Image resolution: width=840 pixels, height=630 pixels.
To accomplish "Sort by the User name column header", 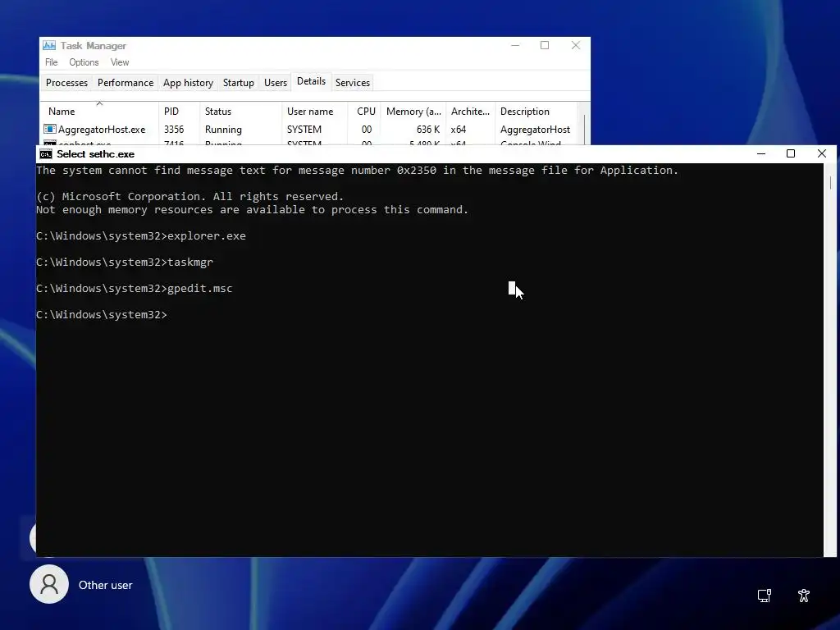I will coord(314,111).
